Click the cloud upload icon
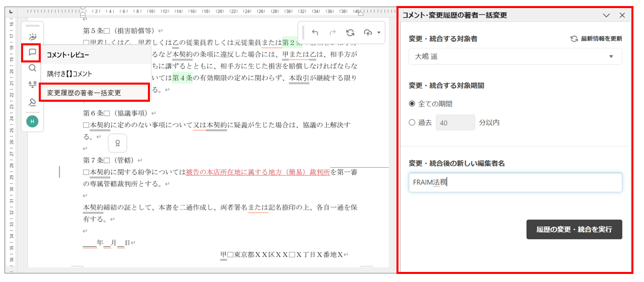Image resolution: width=644 pixels, height=282 pixels. pyautogui.click(x=368, y=33)
